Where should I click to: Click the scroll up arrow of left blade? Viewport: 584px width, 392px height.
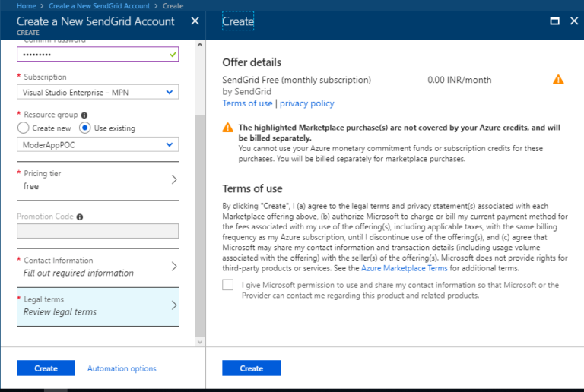coord(200,45)
